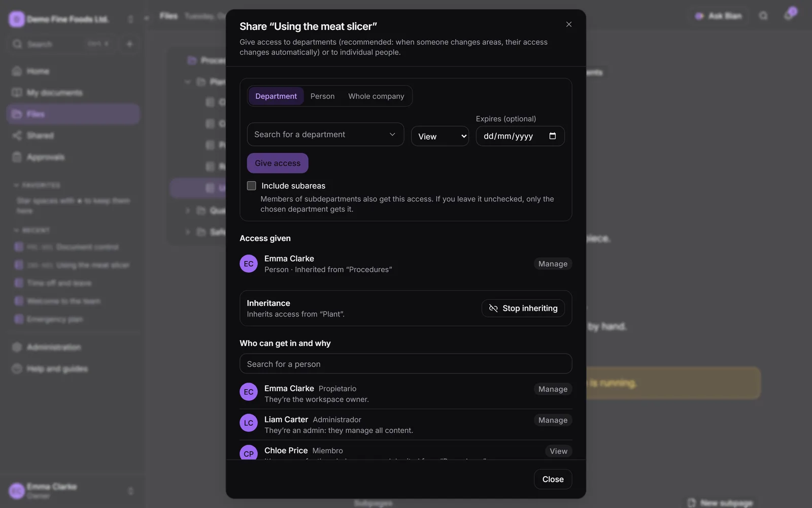The image size is (812, 508).
Task: Click the Give access button
Action: tap(278, 163)
